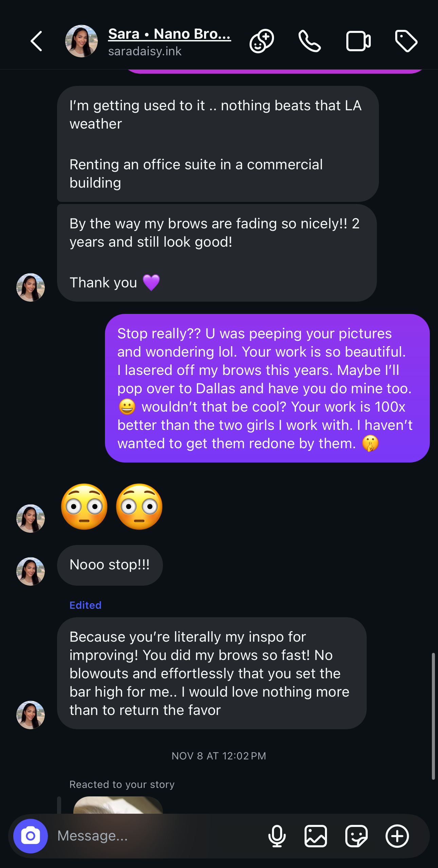Tap Sara's avatar beside "Thank you" message
Image resolution: width=438 pixels, height=868 pixels.
pos(31,287)
